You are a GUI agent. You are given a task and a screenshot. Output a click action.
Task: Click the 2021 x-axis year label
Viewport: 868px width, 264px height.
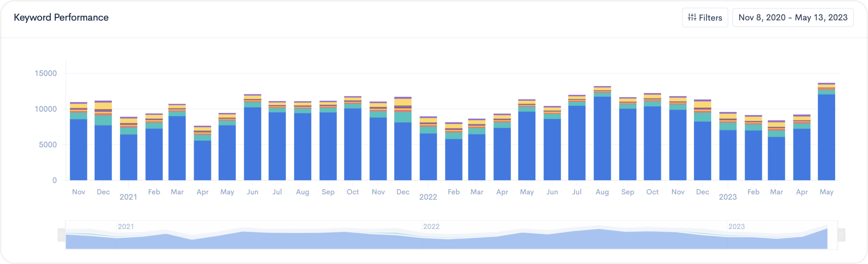pyautogui.click(x=129, y=197)
